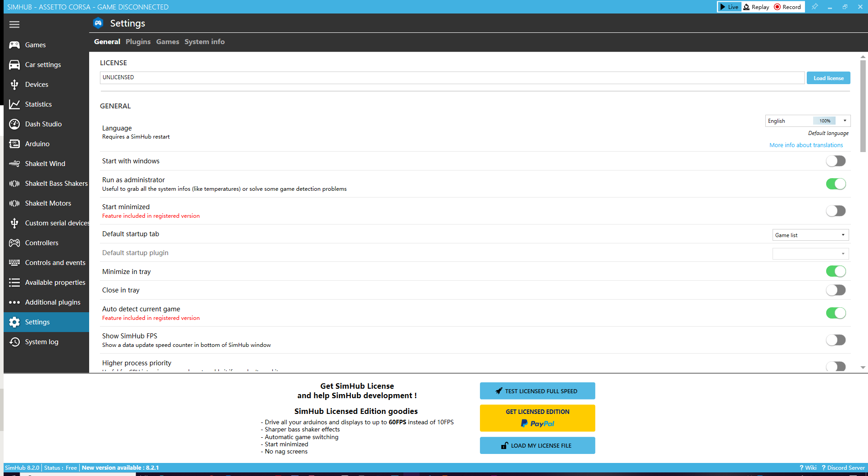Open System log in sidebar
The height and width of the screenshot is (476, 868).
tap(46, 342)
